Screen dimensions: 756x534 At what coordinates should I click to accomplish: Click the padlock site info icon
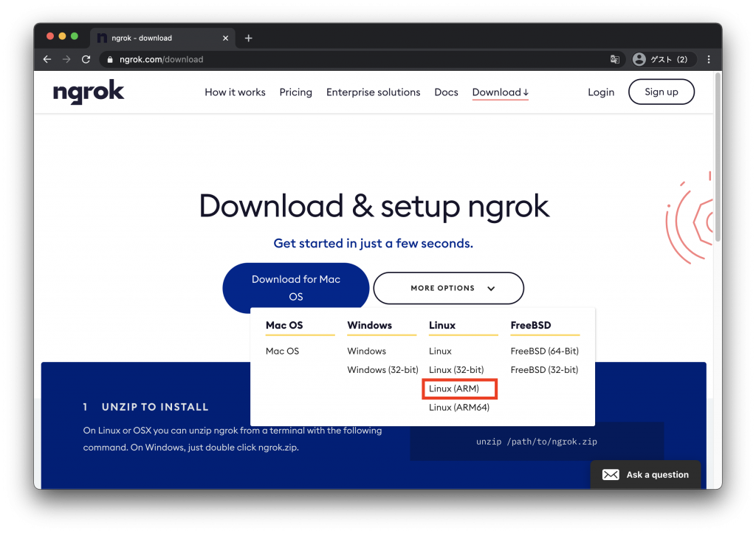pyautogui.click(x=110, y=59)
